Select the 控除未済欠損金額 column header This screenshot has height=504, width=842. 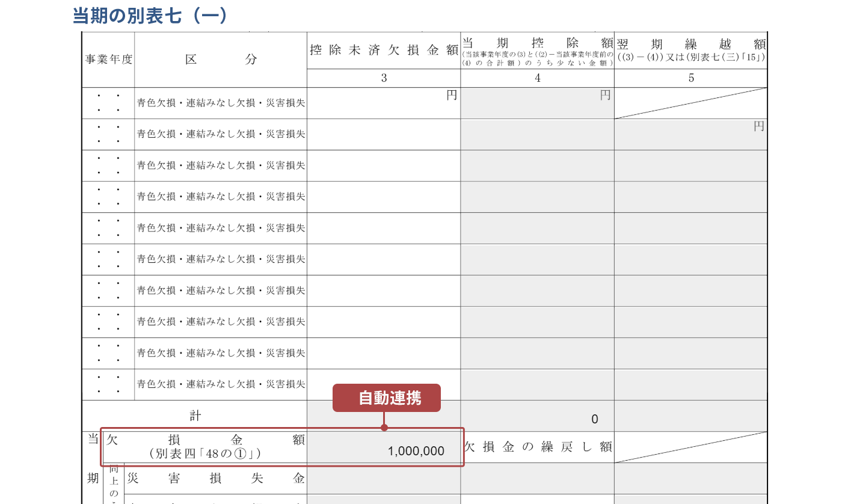[384, 51]
